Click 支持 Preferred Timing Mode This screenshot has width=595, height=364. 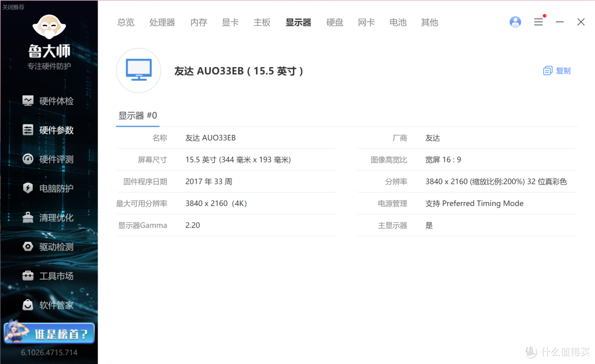(x=474, y=203)
